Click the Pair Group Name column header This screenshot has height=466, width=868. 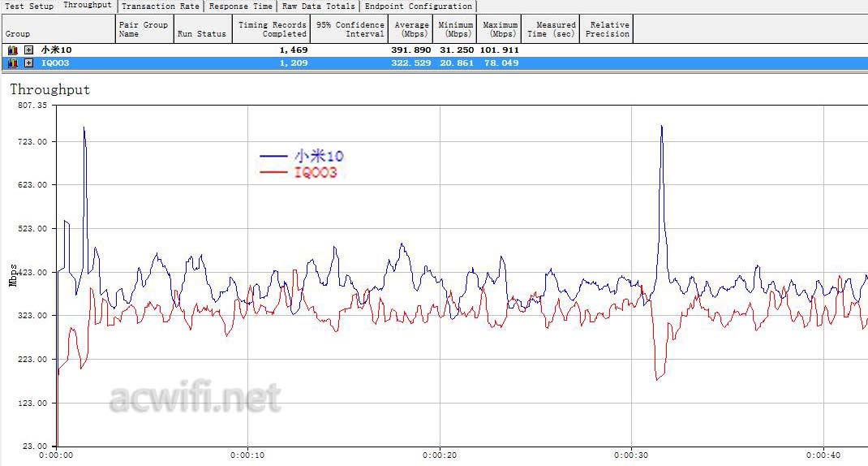[144, 28]
